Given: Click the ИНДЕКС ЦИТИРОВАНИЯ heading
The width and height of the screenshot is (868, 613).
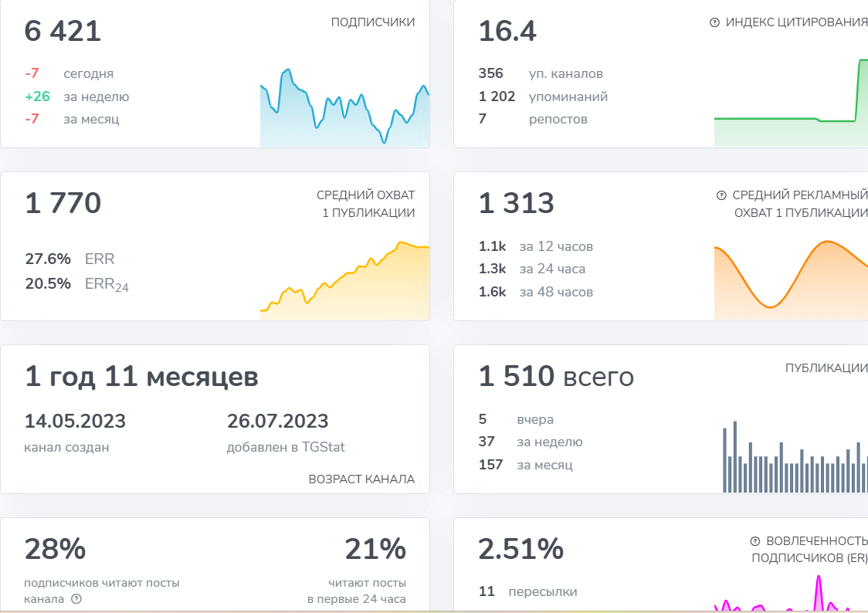Looking at the screenshot, I should (797, 22).
